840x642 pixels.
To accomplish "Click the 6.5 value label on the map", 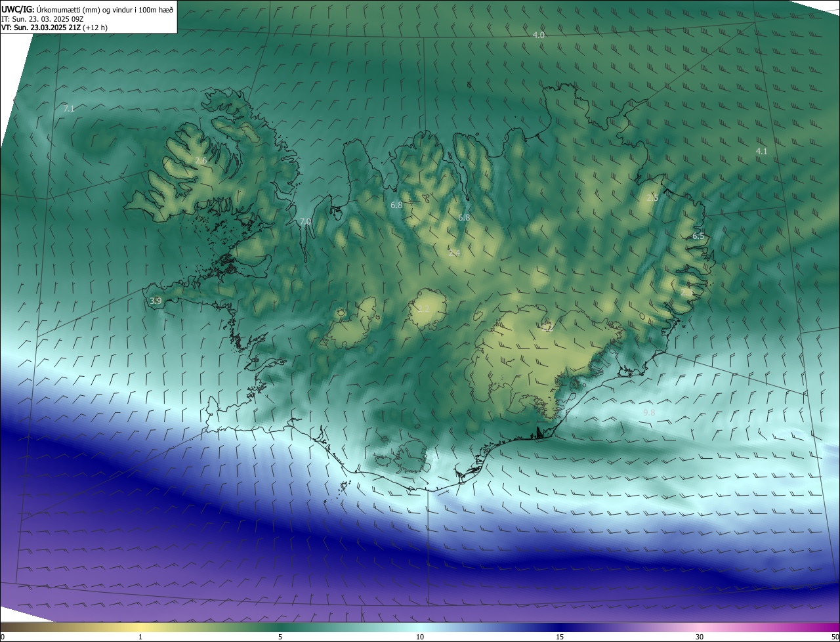I will pos(698,236).
